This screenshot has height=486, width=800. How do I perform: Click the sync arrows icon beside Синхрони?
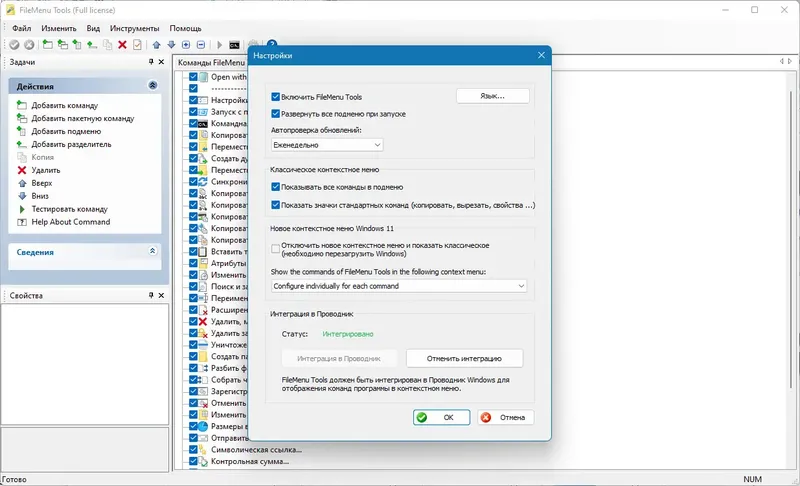pyautogui.click(x=203, y=182)
